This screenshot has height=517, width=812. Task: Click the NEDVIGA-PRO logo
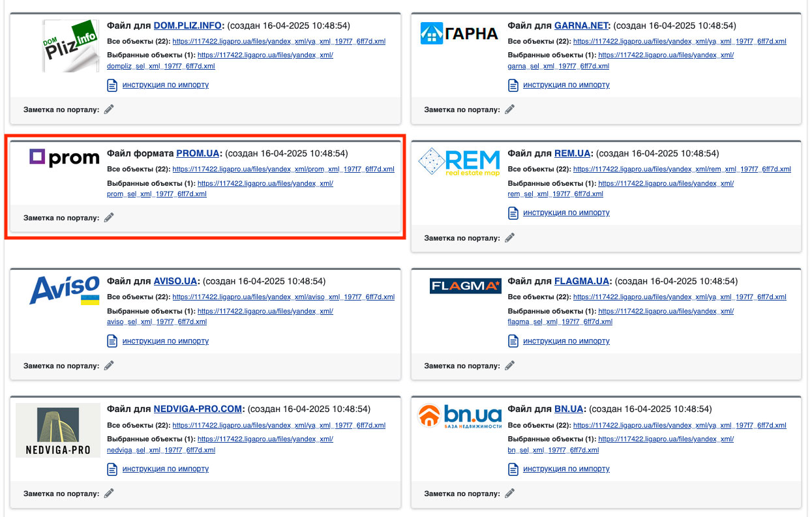pyautogui.click(x=58, y=430)
